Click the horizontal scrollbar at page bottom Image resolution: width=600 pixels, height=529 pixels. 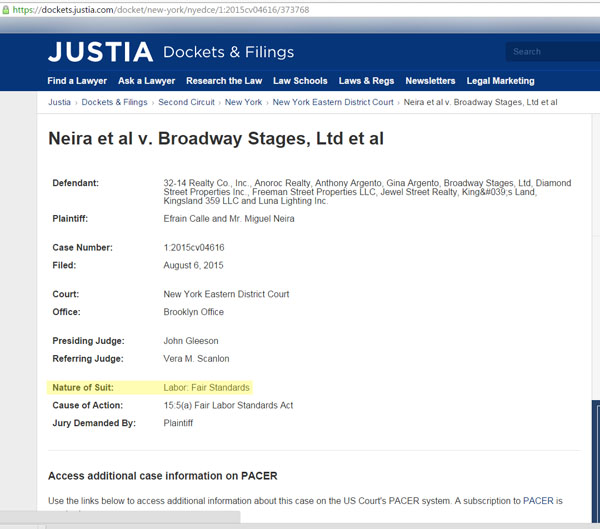[x=120, y=518]
